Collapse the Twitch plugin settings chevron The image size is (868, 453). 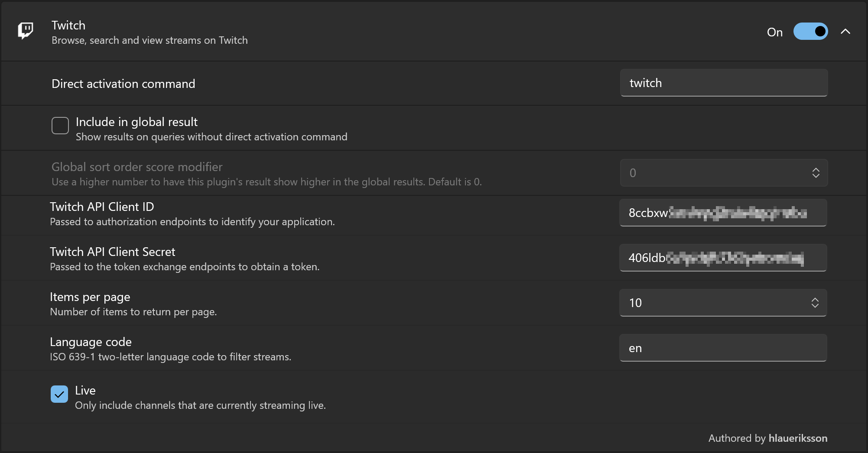coord(845,32)
